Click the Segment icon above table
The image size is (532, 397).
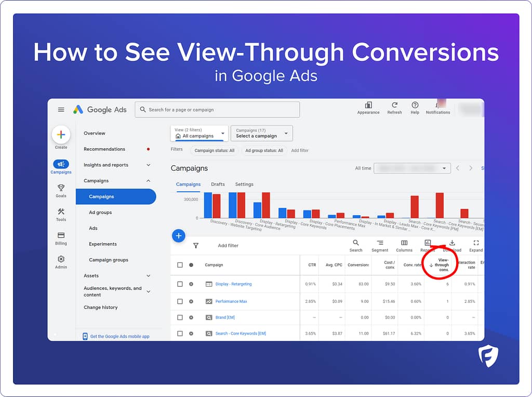380,243
